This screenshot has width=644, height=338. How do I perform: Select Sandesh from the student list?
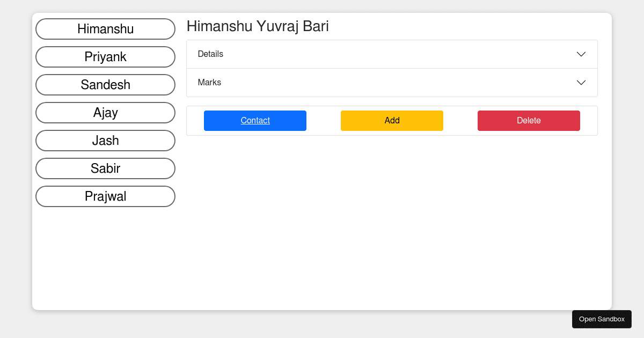click(105, 85)
